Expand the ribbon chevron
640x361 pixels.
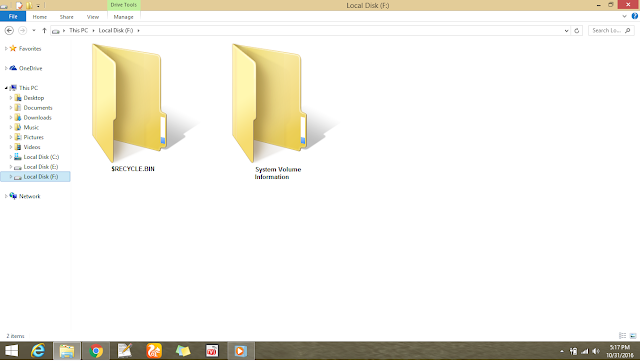coord(624,16)
